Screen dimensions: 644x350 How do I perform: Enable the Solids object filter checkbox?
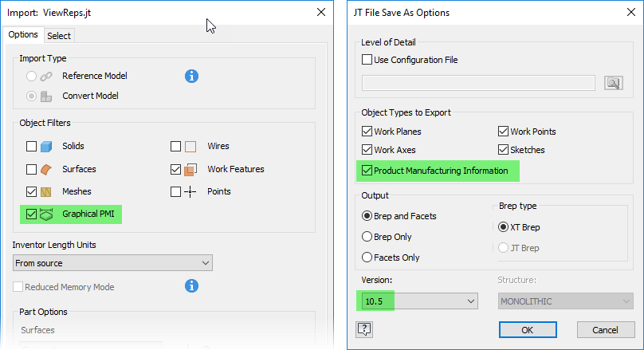point(31,147)
